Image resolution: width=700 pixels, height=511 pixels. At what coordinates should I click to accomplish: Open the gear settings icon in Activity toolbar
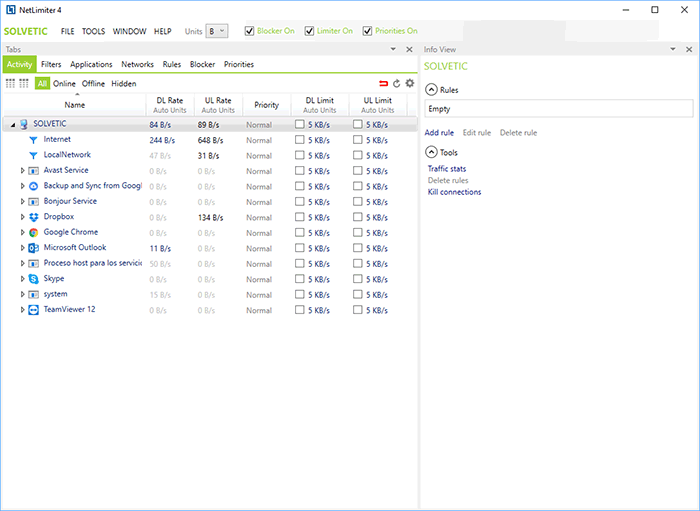pyautogui.click(x=409, y=84)
